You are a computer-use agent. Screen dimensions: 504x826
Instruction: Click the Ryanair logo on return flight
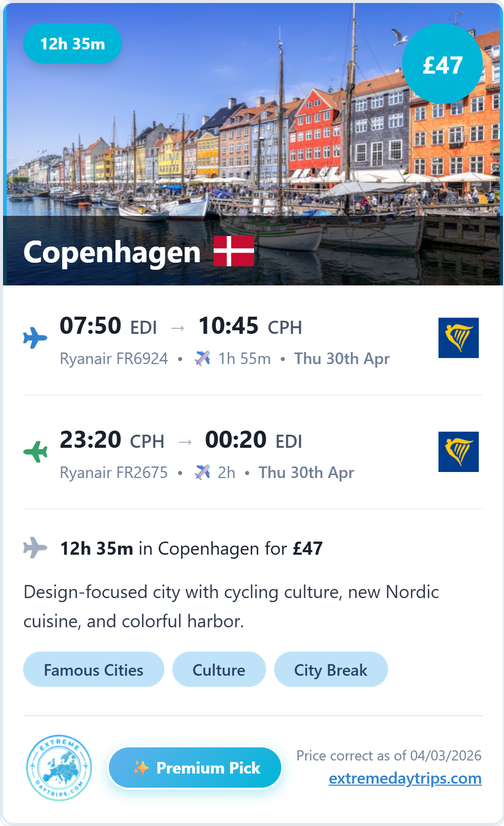click(x=458, y=452)
